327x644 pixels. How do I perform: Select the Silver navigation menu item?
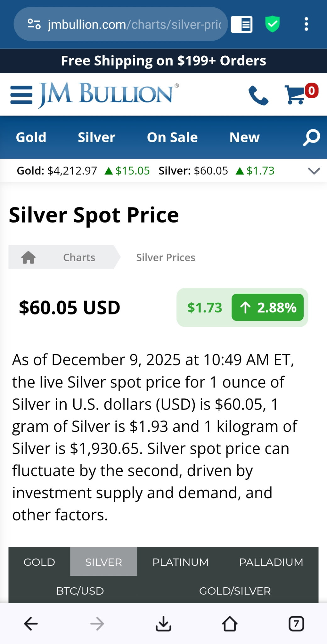point(97,138)
